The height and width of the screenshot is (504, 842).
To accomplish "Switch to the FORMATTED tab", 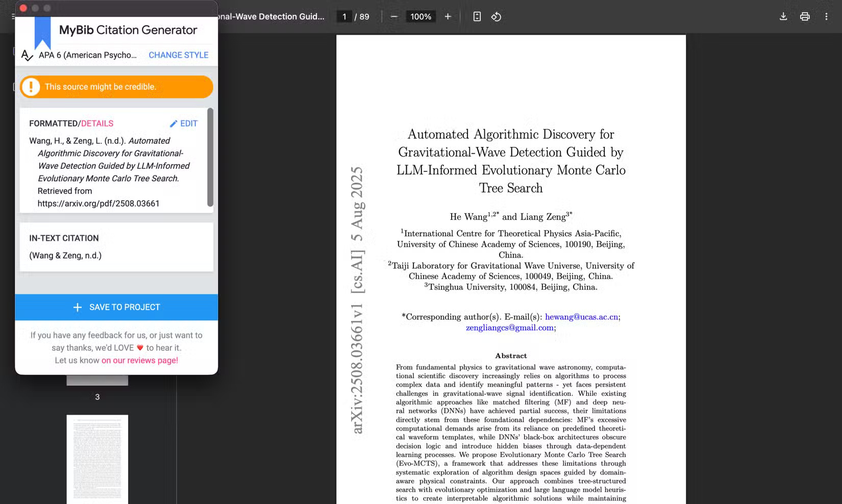I will coord(53,123).
